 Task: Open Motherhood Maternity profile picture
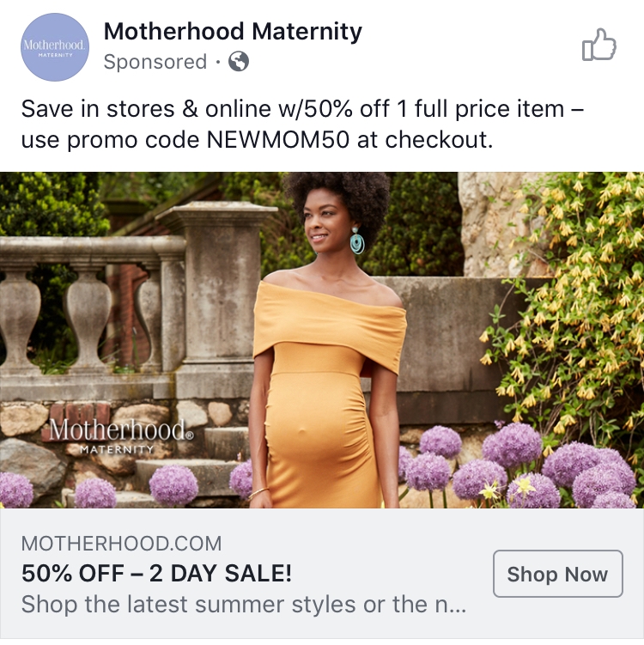coord(55,47)
